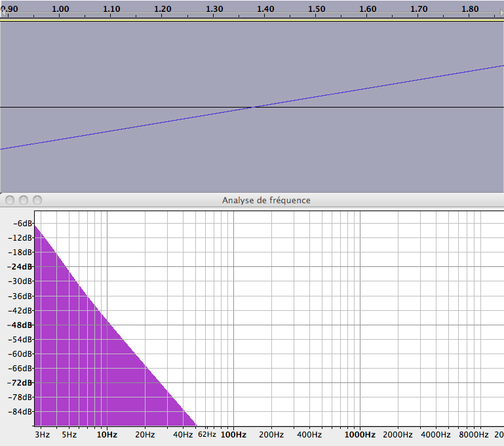Click the waveform at its zero crossing
504x446 pixels.
(254, 107)
